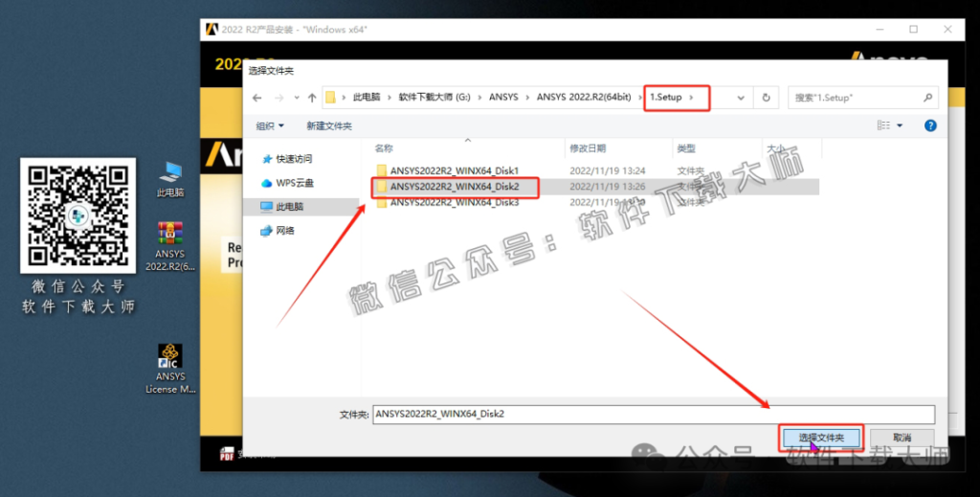980x497 pixels.
Task: Sort by 类型 column header
Action: point(686,148)
